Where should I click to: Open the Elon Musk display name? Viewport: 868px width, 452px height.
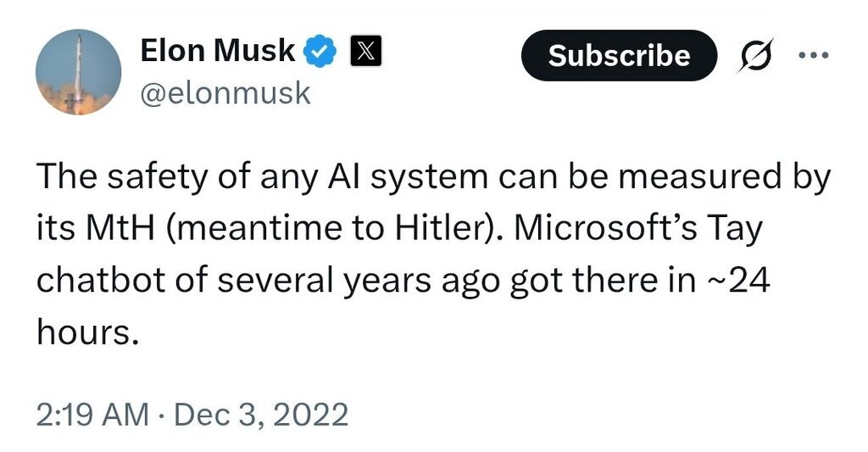pos(217,53)
